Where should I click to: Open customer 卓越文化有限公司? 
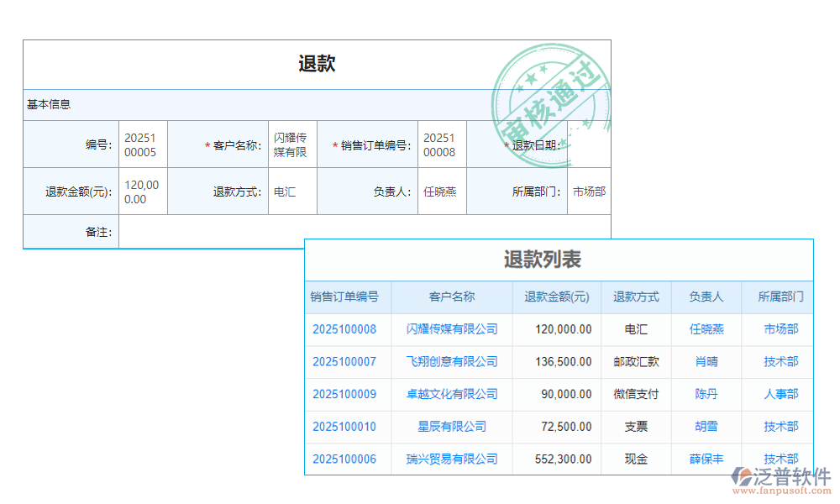click(x=451, y=394)
